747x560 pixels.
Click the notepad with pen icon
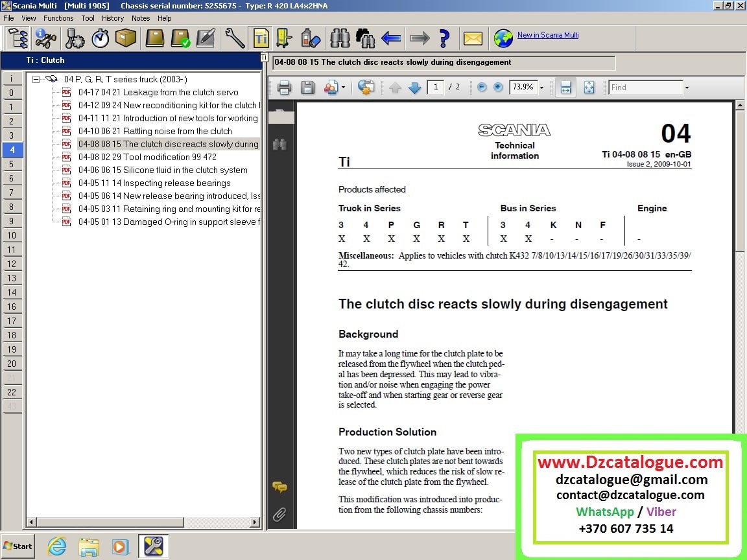pyautogui.click(x=206, y=38)
